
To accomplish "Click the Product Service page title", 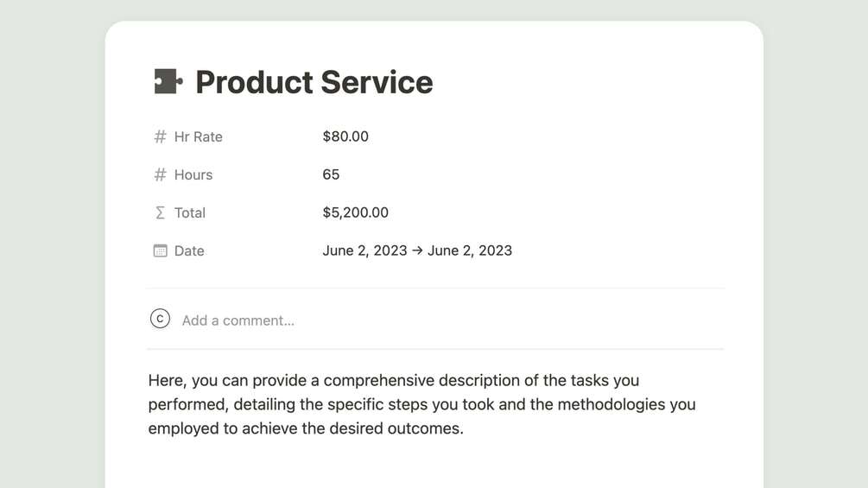I will pyautogui.click(x=314, y=82).
